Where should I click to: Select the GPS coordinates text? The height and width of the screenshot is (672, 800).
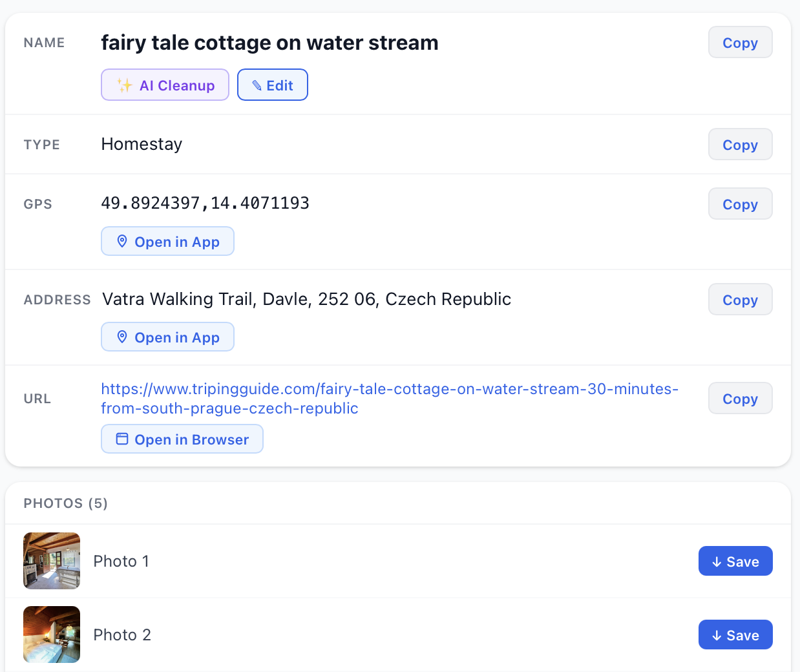pos(205,204)
